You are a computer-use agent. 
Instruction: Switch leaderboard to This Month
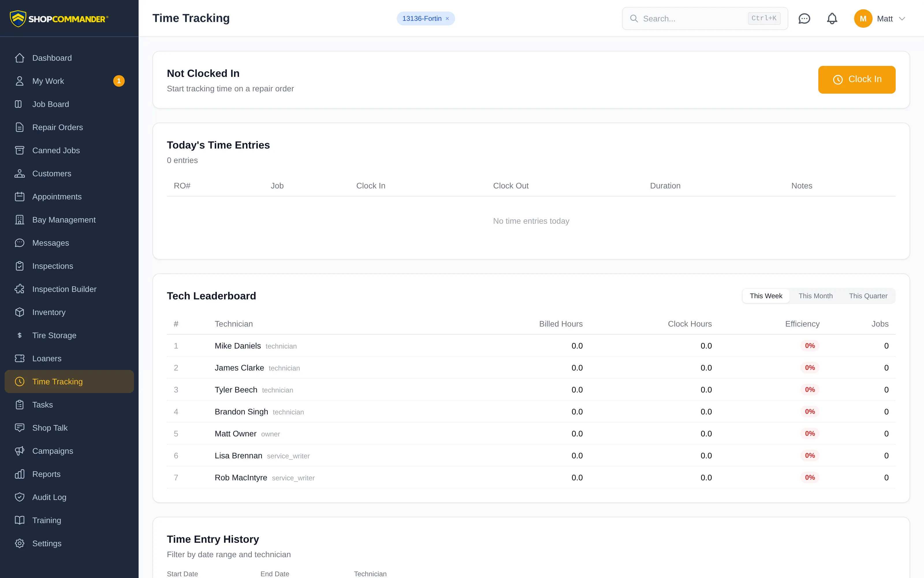point(815,296)
